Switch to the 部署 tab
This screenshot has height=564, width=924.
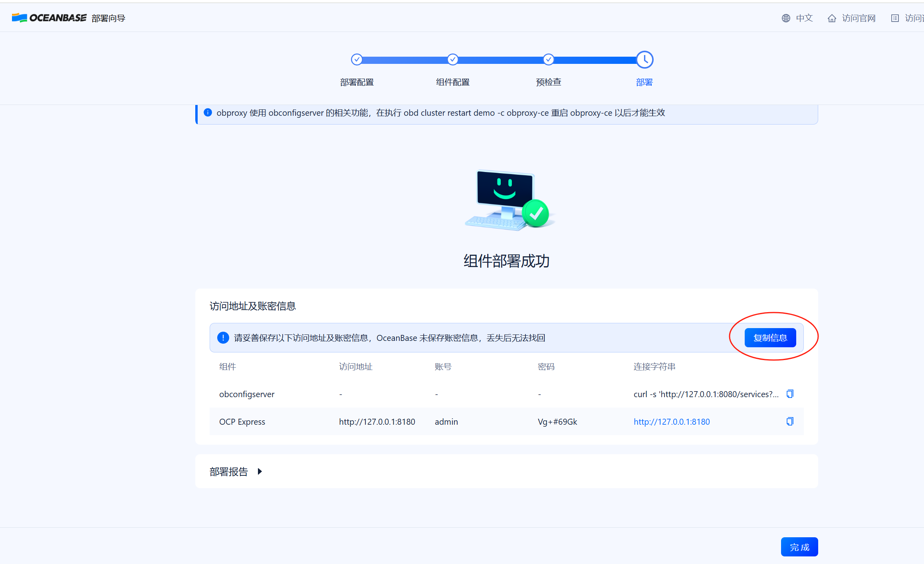point(644,82)
